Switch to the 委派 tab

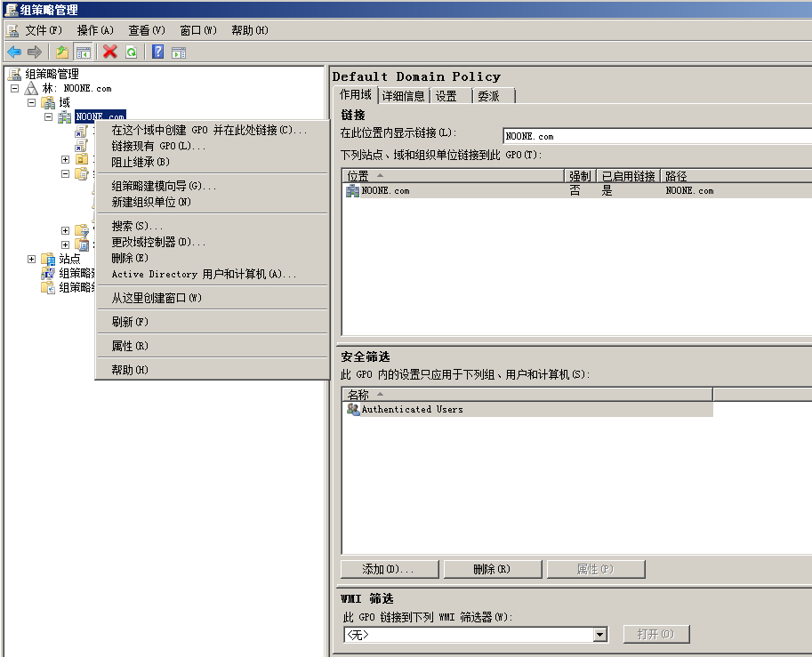coord(494,96)
